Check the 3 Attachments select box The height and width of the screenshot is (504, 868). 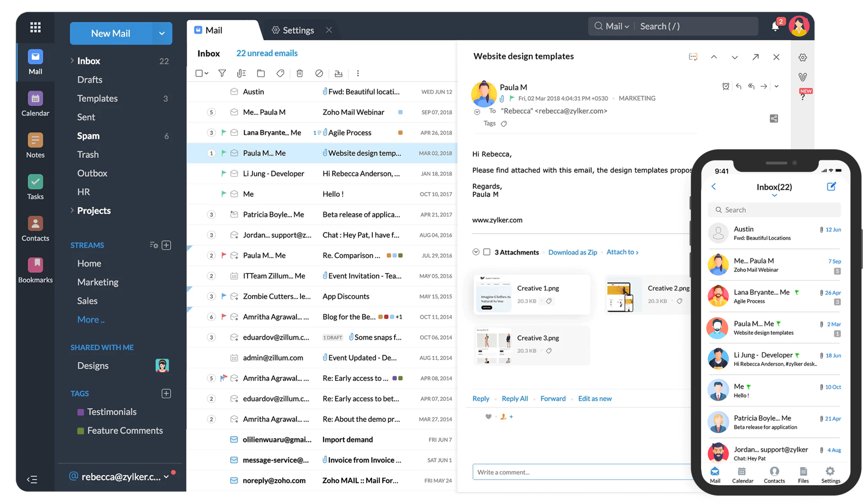(487, 252)
